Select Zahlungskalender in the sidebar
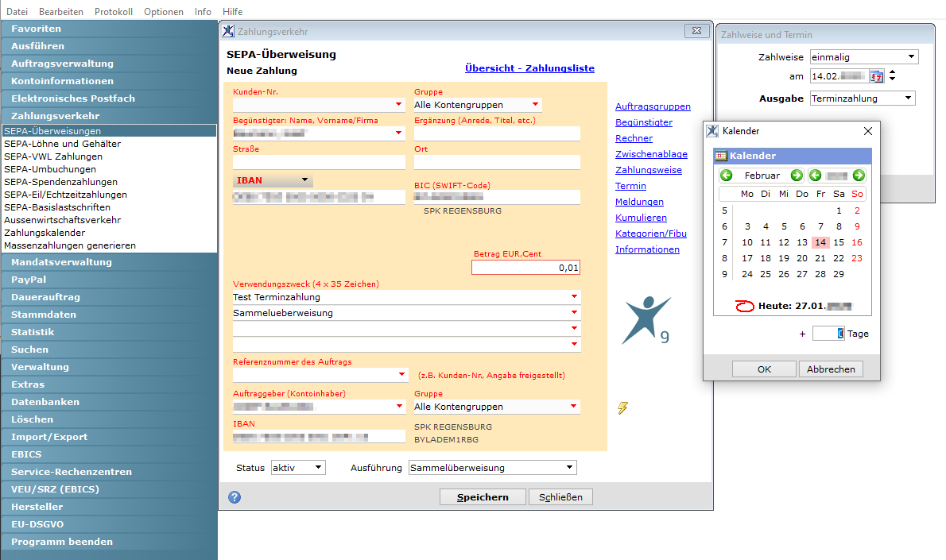This screenshot has height=560, width=946. pyautogui.click(x=45, y=233)
